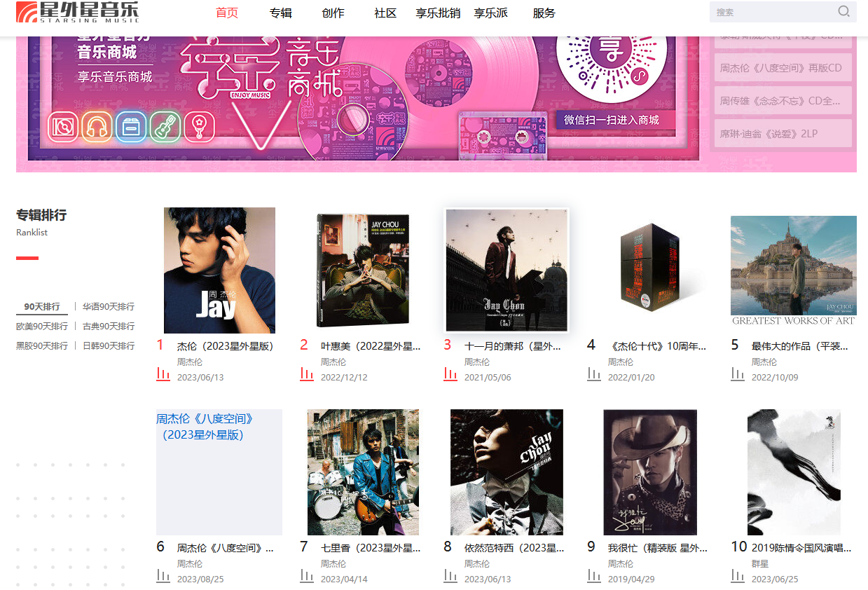
Task: Click the guitar icon in banner
Action: [165, 127]
